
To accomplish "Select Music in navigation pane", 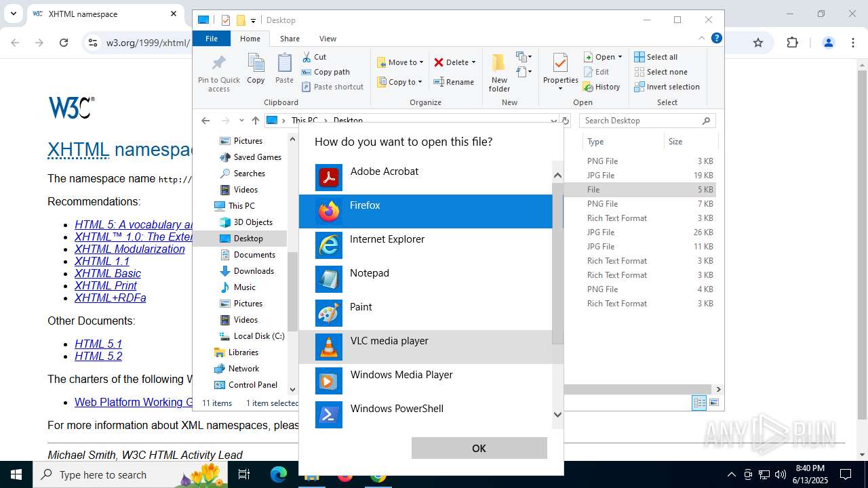I will (238, 287).
